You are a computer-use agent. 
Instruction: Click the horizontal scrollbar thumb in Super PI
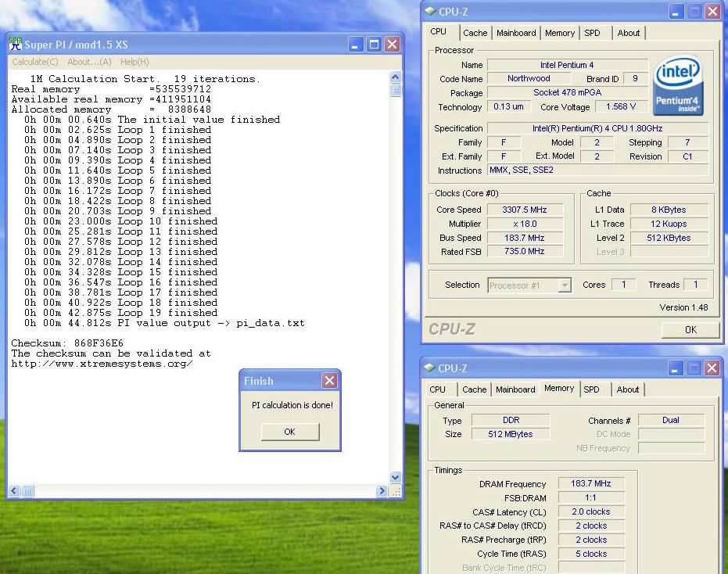click(27, 491)
